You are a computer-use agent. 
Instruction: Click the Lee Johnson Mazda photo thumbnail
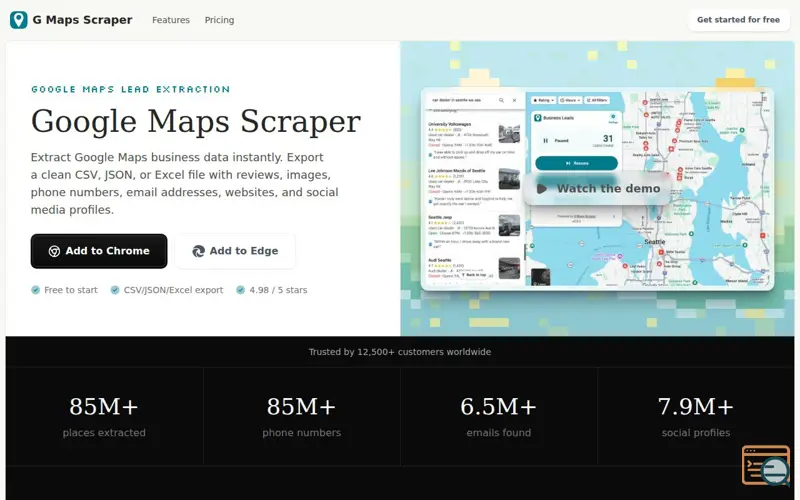[x=509, y=179]
